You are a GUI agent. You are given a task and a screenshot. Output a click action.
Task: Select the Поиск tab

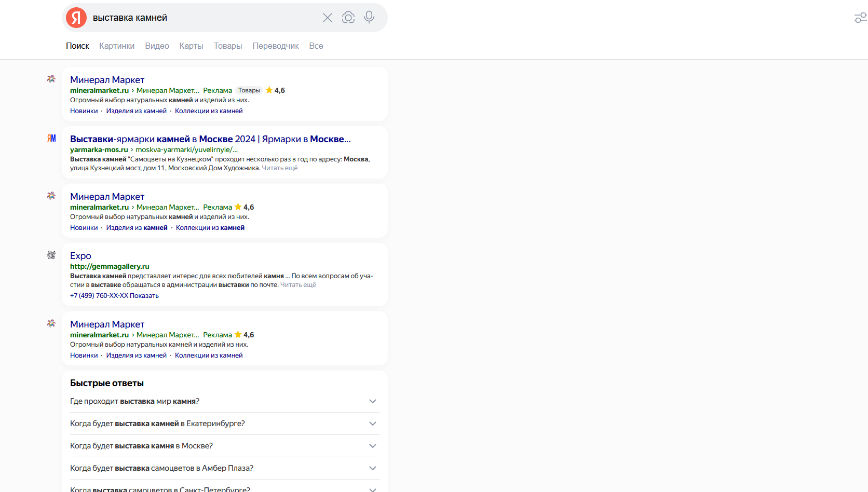point(77,46)
